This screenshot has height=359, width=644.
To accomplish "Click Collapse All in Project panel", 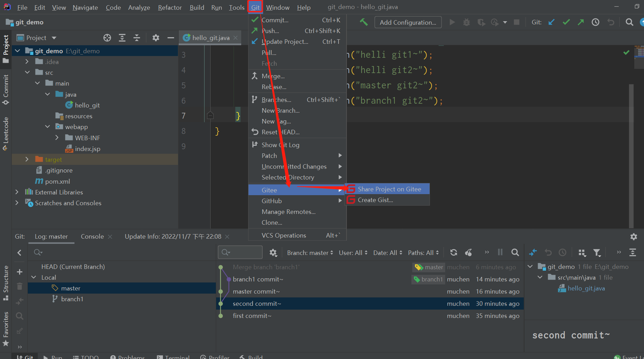I will coord(137,38).
